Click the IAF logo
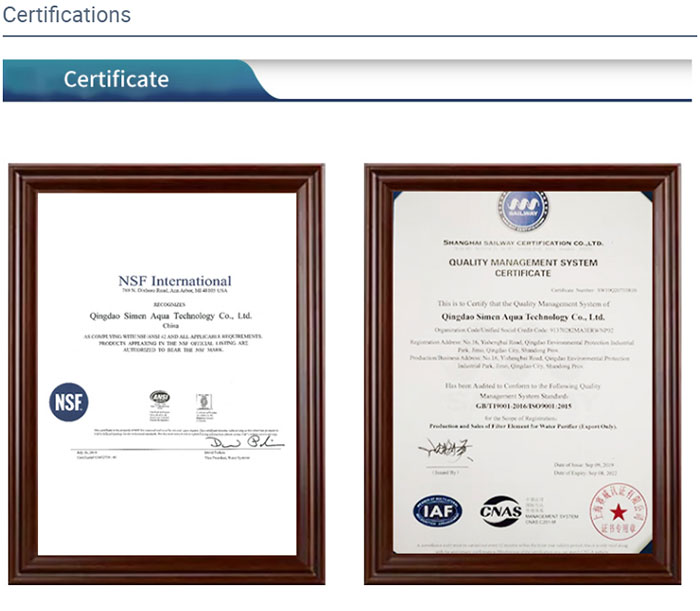Viewport: 700px width, 611px height. point(438,511)
